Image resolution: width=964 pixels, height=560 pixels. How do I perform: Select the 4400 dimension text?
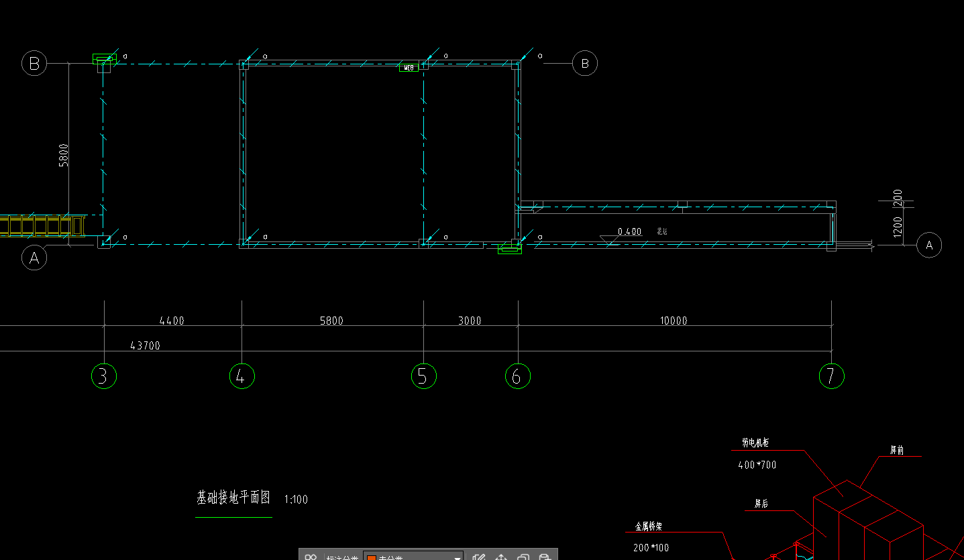pos(172,321)
